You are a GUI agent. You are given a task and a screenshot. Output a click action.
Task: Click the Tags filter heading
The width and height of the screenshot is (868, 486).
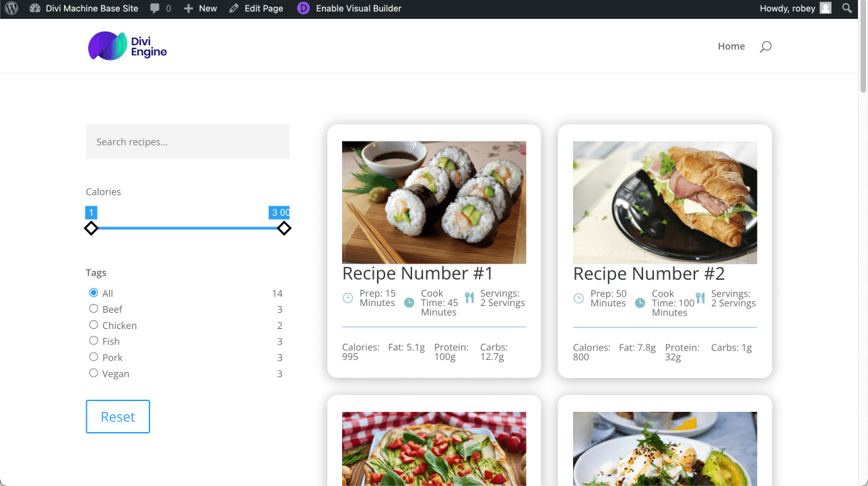96,273
